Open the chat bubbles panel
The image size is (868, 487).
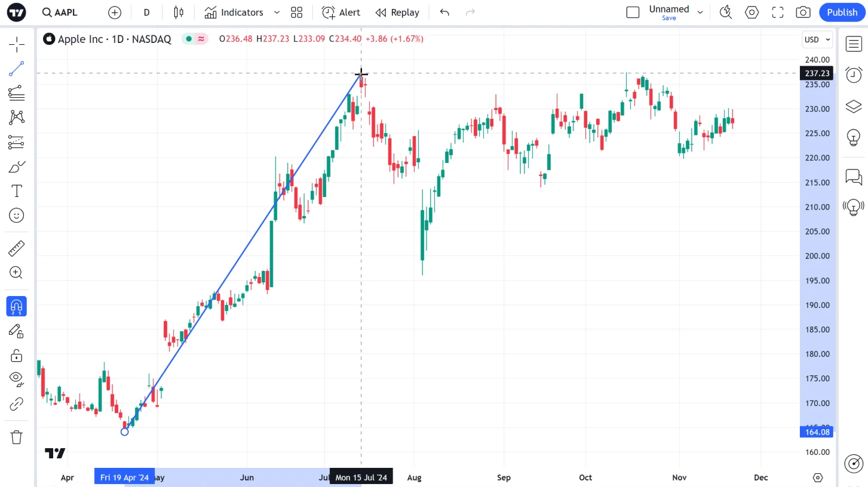(x=854, y=177)
